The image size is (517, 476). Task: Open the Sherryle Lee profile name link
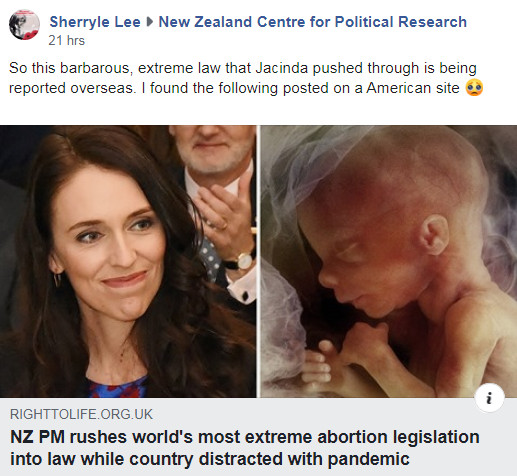pos(95,22)
